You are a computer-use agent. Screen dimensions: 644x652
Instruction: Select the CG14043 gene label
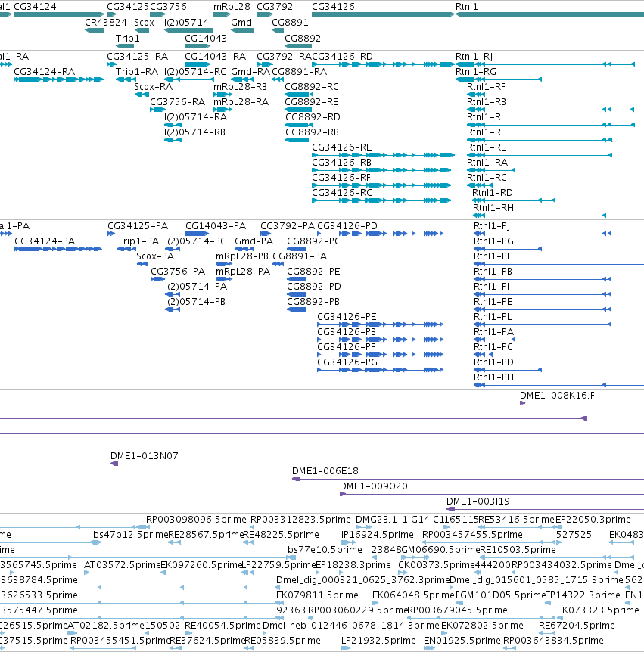pos(206,39)
